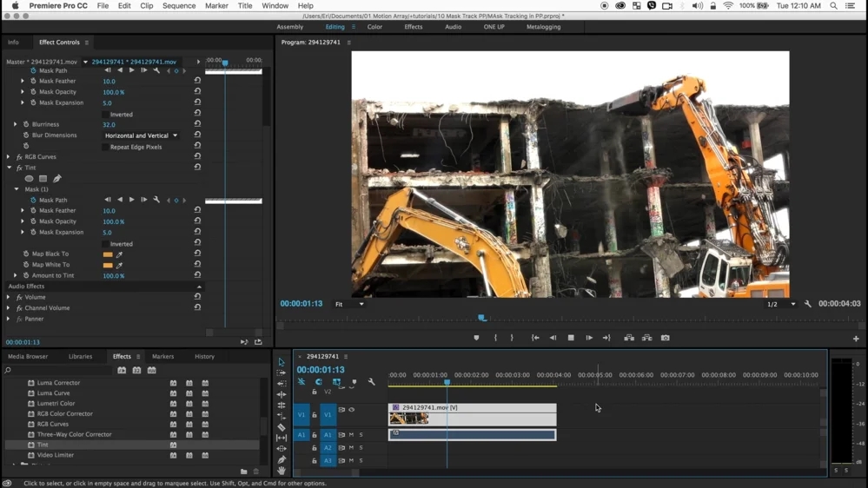
Task: Open the Sequence menu
Action: (x=179, y=5)
